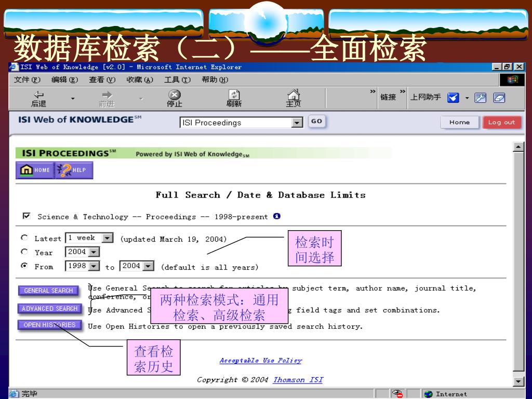Viewport: 532px width, 399px height.
Task: Click the vertical scrollbar thumb
Action: (x=518, y=261)
